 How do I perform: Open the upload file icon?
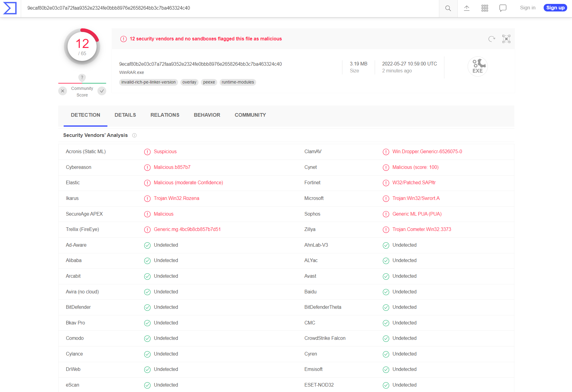coord(466,8)
